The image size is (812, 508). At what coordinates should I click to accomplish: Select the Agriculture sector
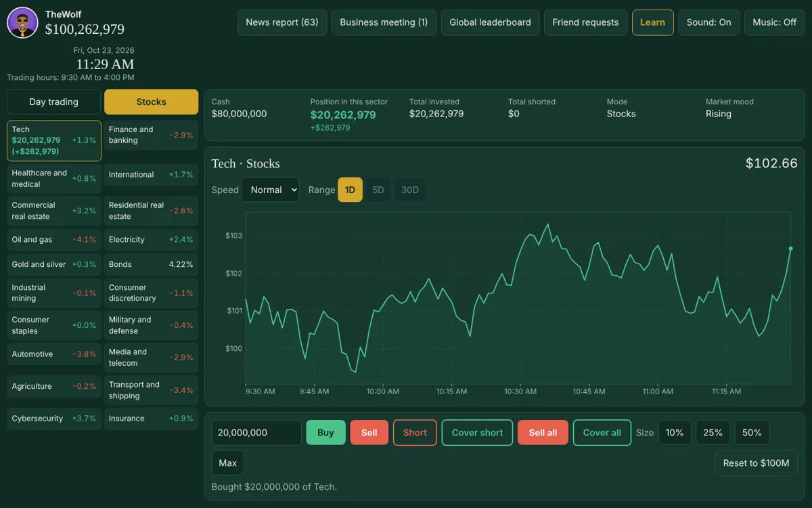pyautogui.click(x=54, y=386)
